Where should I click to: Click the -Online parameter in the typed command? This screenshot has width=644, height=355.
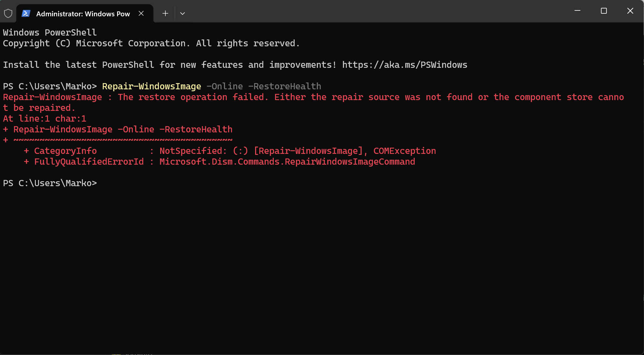225,86
